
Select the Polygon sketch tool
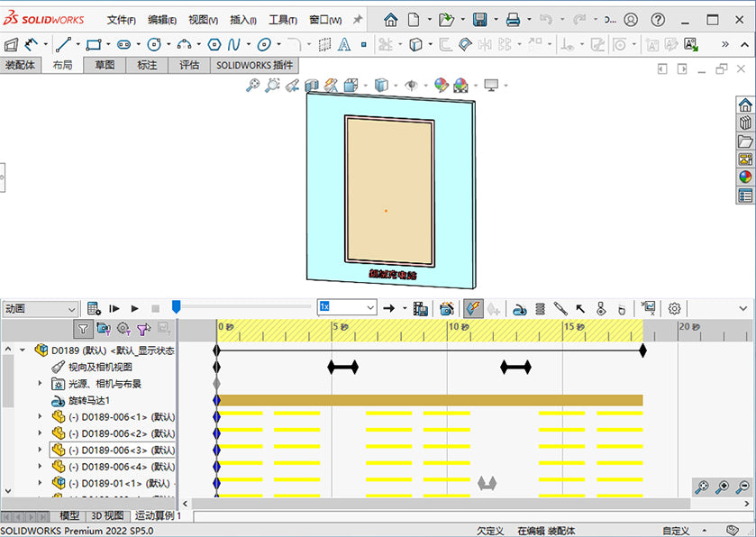click(214, 45)
